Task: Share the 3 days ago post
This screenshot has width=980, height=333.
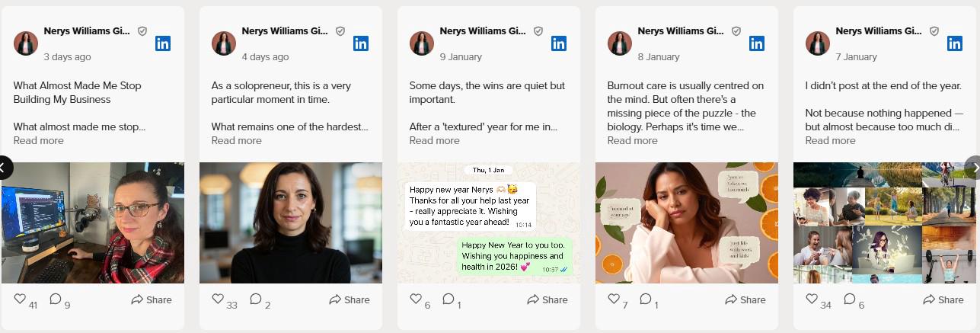Action: coord(152,299)
